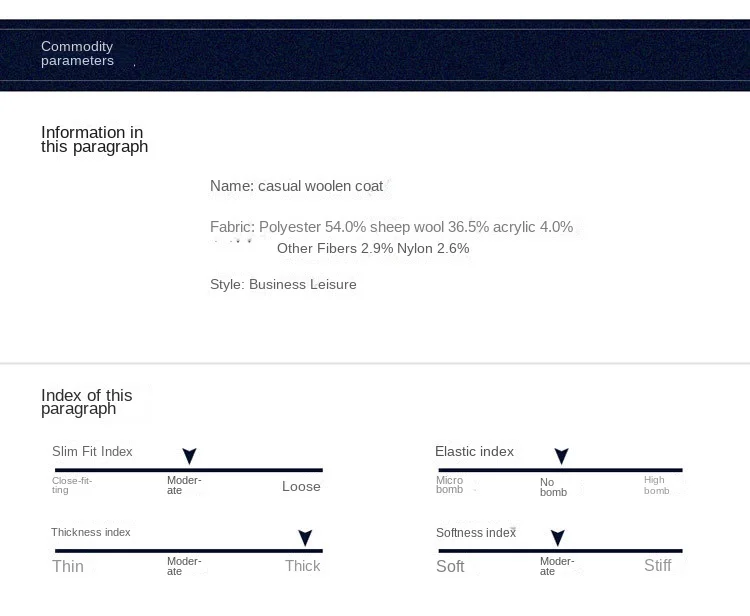This screenshot has height=616, width=750.
Task: Choose Close-fitting on the Slim Fit scale
Action: [72, 486]
